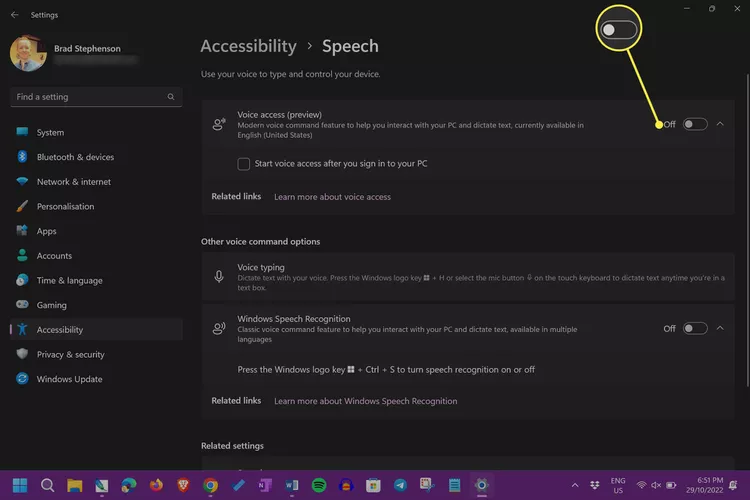Click the Other voice command options heading
This screenshot has width=750, height=500.
pos(260,242)
